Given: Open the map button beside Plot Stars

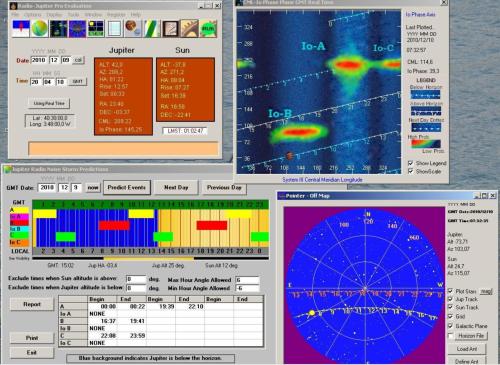Looking at the screenshot, I should coord(486,291).
